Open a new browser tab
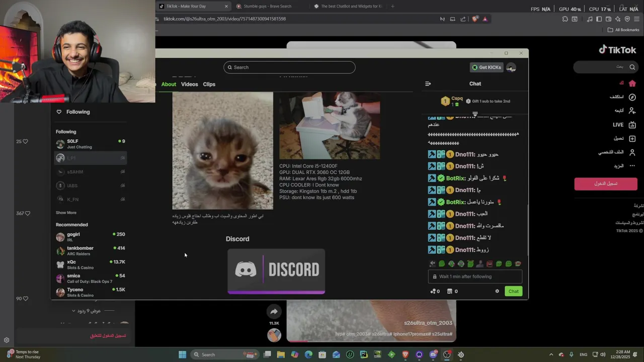 pyautogui.click(x=392, y=7)
